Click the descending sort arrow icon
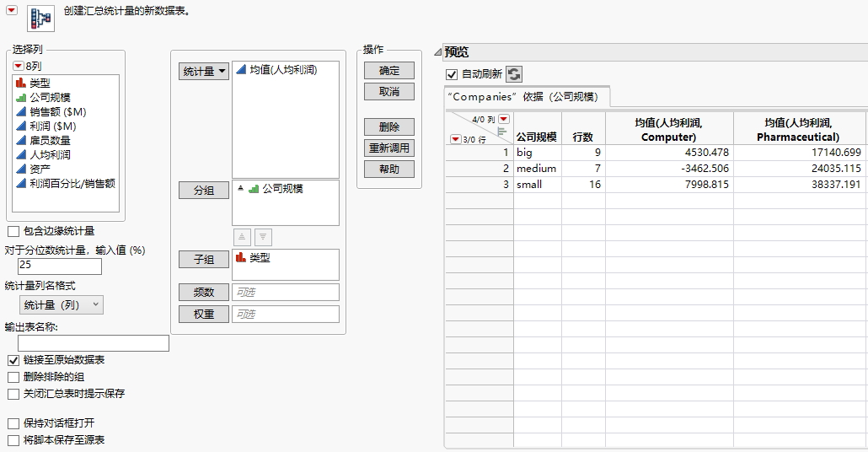Viewport: 868px width, 452px height. (263, 237)
